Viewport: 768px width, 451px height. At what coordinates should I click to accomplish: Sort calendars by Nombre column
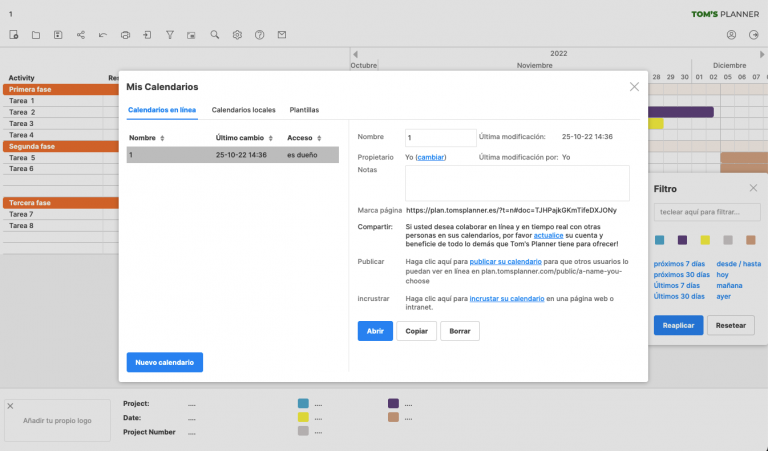click(x=146, y=138)
